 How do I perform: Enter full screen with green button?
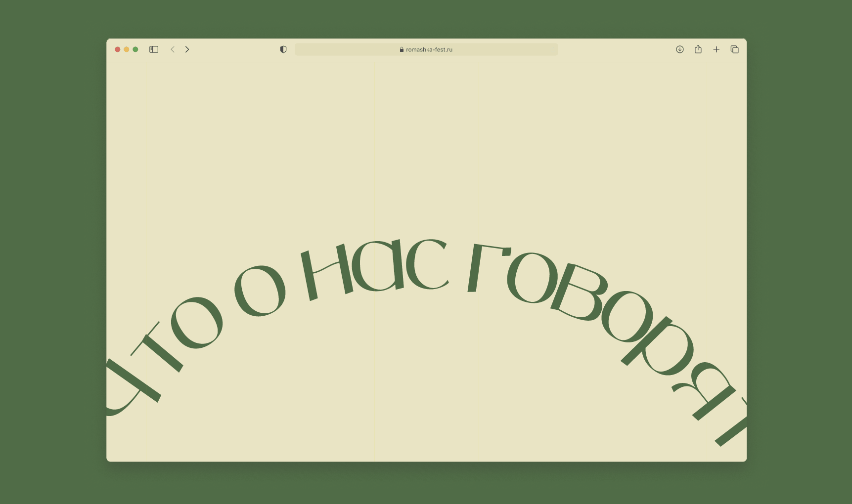pos(135,49)
